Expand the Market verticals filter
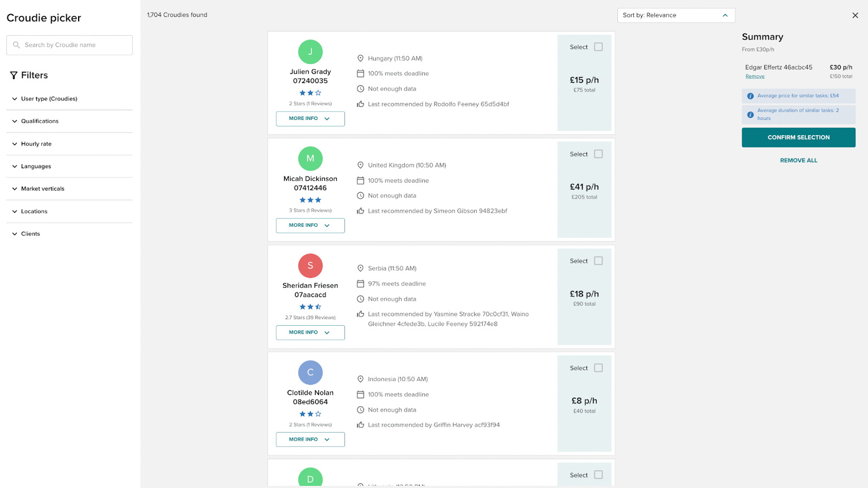The image size is (868, 488). (x=69, y=188)
